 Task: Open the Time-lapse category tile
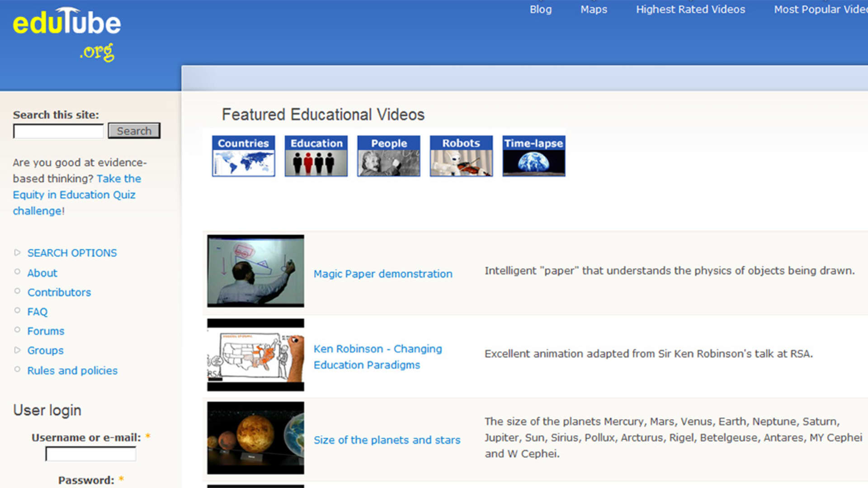coord(534,156)
